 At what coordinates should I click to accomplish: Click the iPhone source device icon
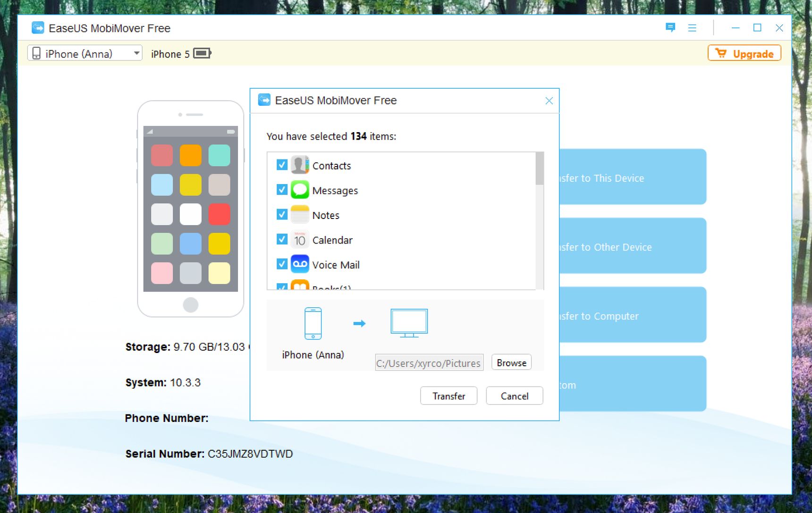point(313,323)
